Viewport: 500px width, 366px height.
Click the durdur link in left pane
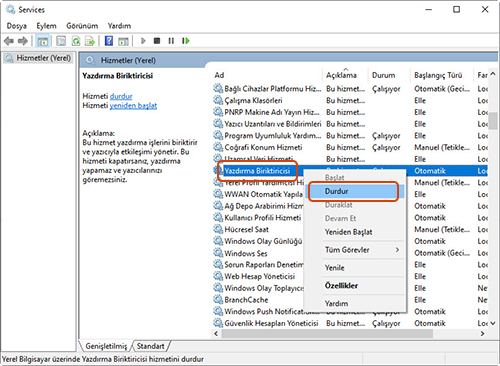pos(121,96)
